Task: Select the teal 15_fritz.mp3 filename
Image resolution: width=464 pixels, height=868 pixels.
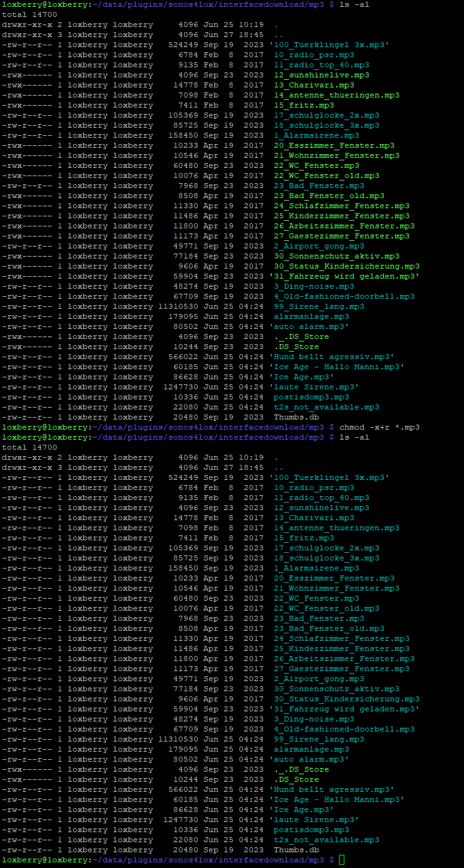Action: tap(304, 538)
